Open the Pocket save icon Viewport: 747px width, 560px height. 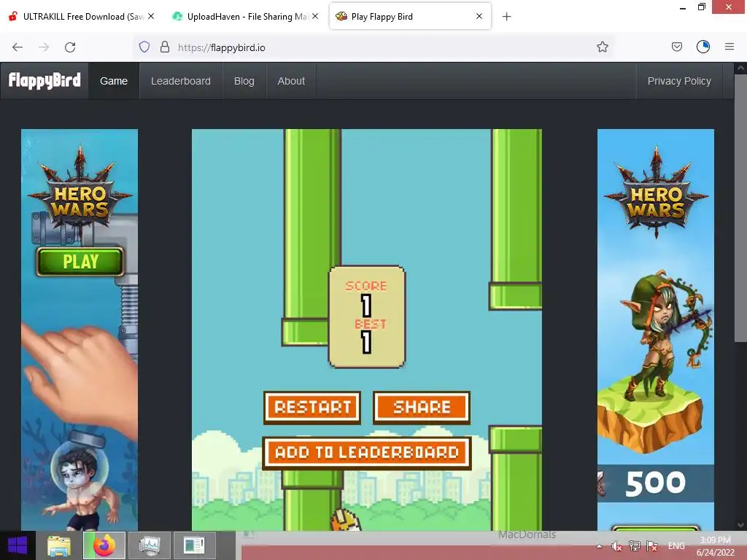(x=676, y=47)
